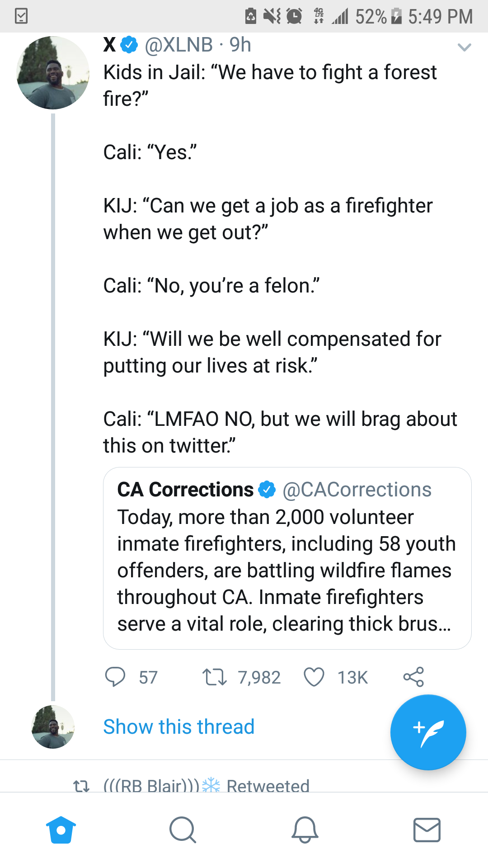The width and height of the screenshot is (488, 868).
Task: Tap the RB Blair Retweeted label
Action: (206, 786)
